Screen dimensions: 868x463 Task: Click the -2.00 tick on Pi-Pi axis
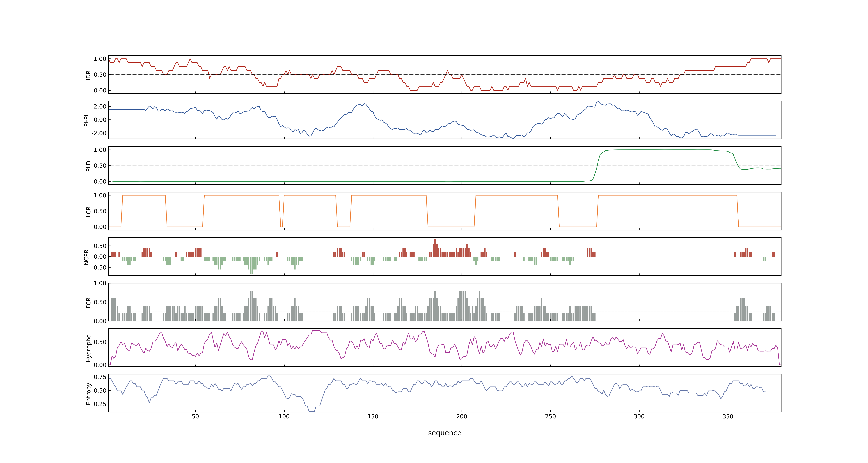click(99, 133)
